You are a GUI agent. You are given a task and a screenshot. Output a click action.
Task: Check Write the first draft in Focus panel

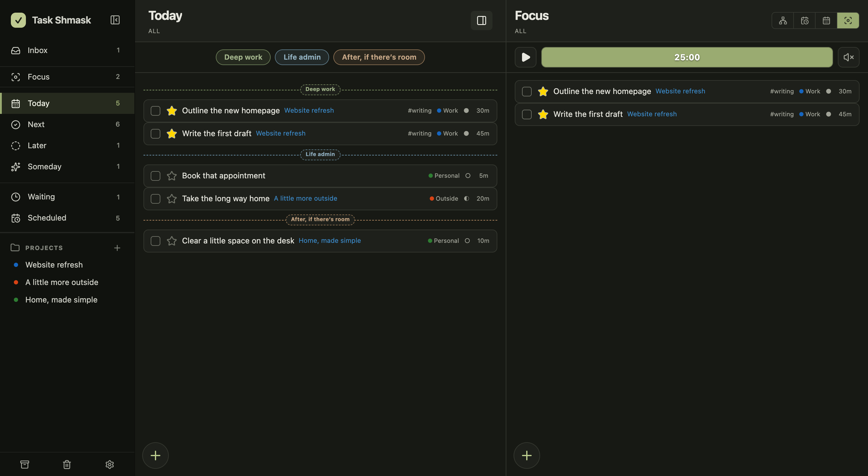tap(527, 114)
